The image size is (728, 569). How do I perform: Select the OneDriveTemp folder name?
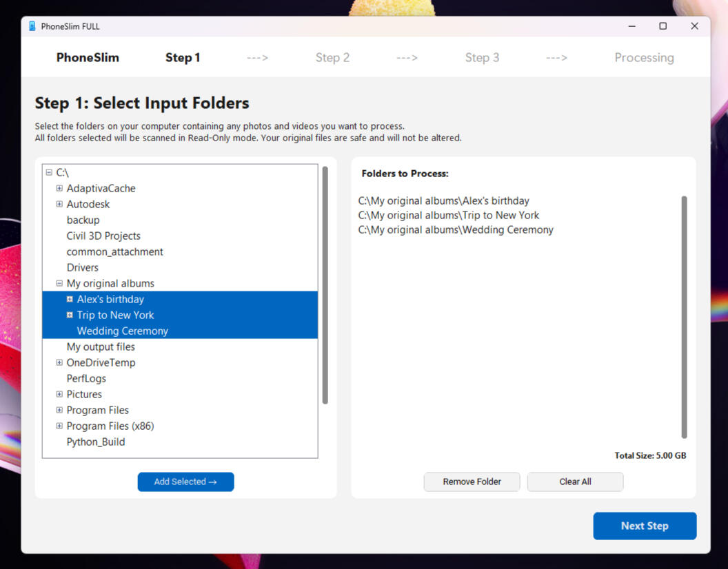(x=101, y=362)
